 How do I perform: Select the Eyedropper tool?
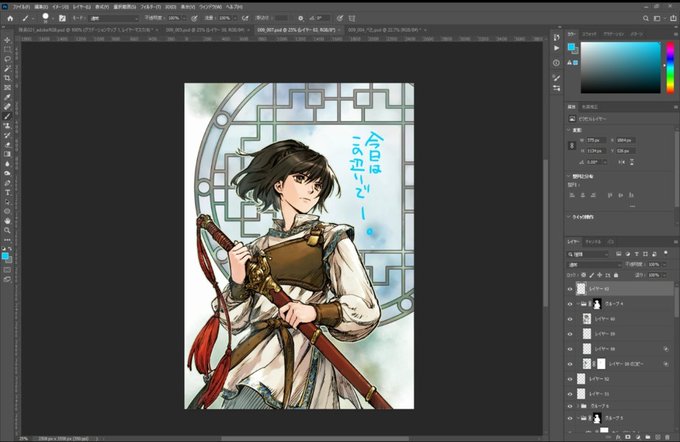coord(7,97)
